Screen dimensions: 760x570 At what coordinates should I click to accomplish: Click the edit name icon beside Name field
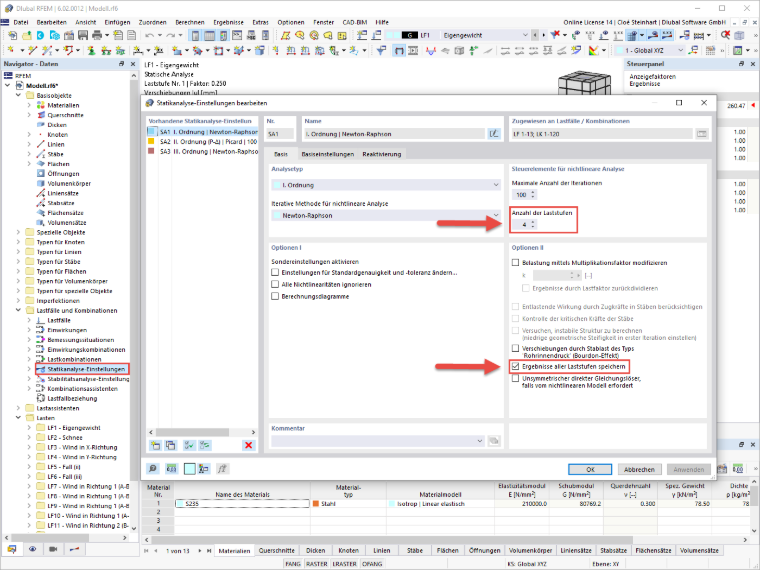click(494, 134)
